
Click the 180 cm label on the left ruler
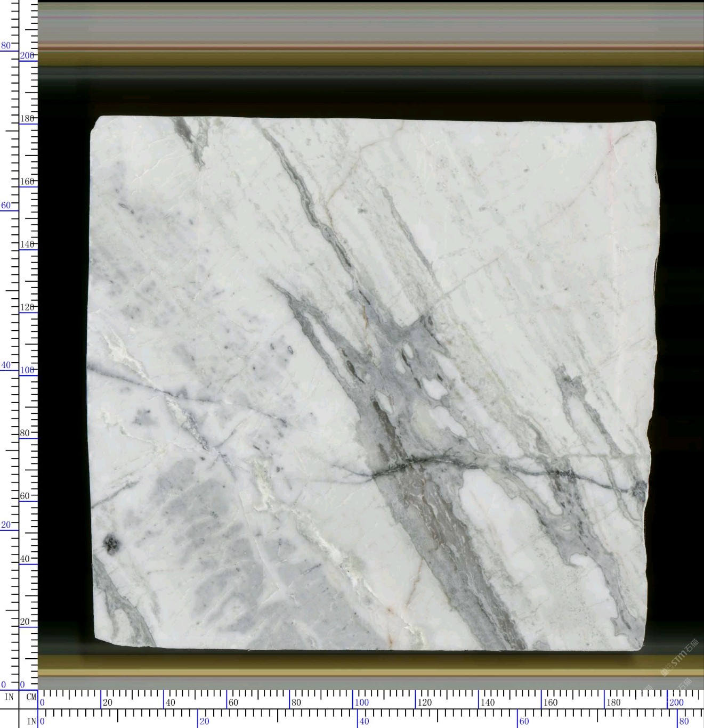tap(27, 119)
